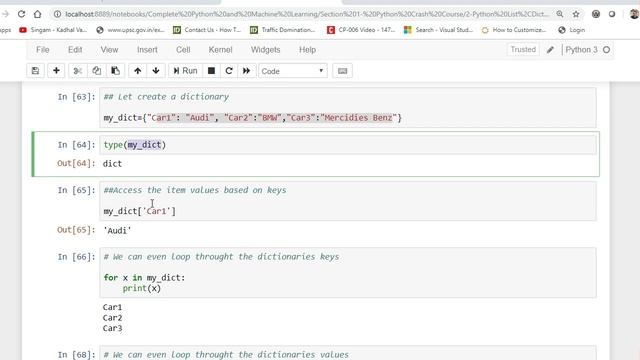The height and width of the screenshot is (360, 640).
Task: Open the Help menu
Action: pyautogui.click(x=307, y=50)
